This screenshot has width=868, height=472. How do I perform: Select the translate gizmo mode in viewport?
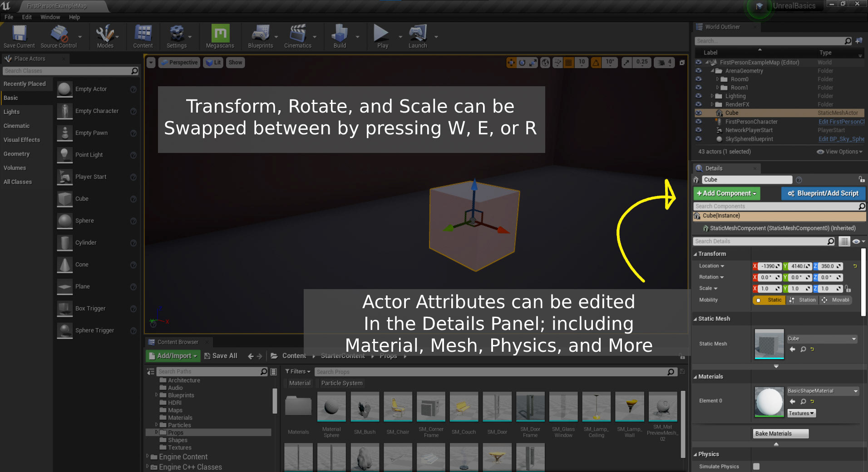512,63
